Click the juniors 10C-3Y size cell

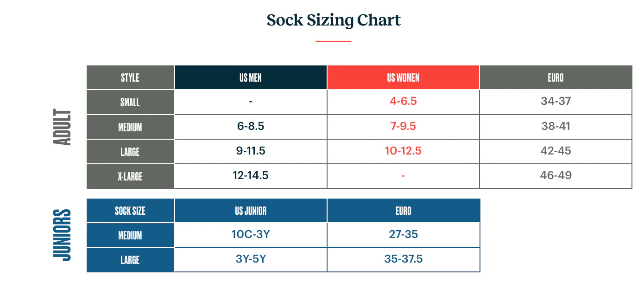click(x=251, y=234)
